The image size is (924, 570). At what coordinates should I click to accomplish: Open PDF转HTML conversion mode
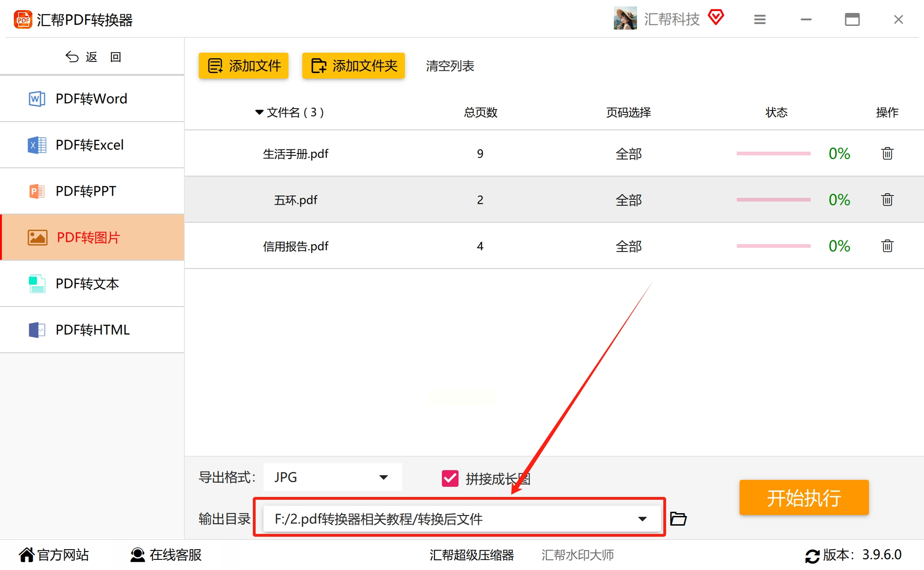[x=92, y=330]
